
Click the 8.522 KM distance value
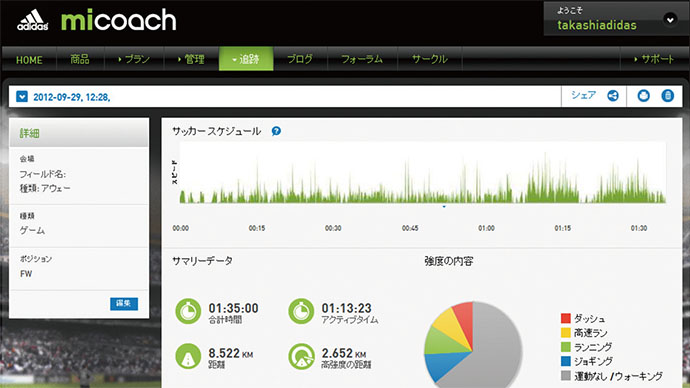pyautogui.click(x=231, y=353)
